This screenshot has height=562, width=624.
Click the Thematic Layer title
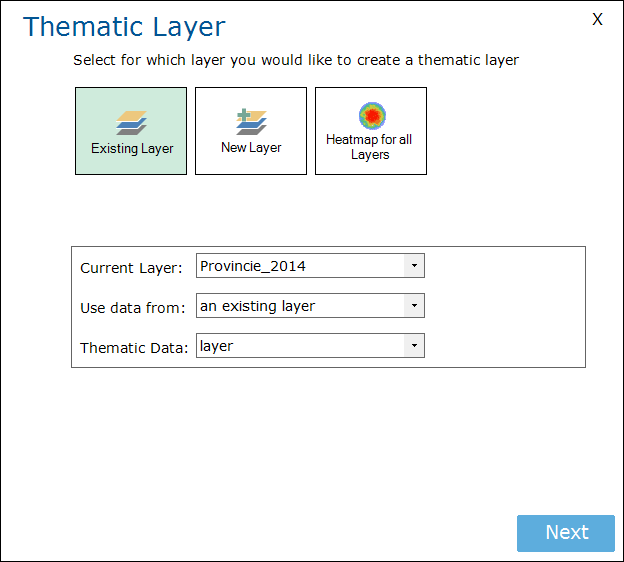(124, 27)
